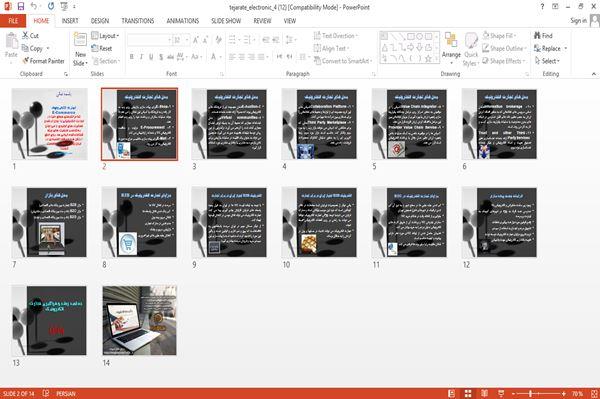Click the Select button in Editing group
The height and width of the screenshot is (399, 600).
(x=547, y=61)
